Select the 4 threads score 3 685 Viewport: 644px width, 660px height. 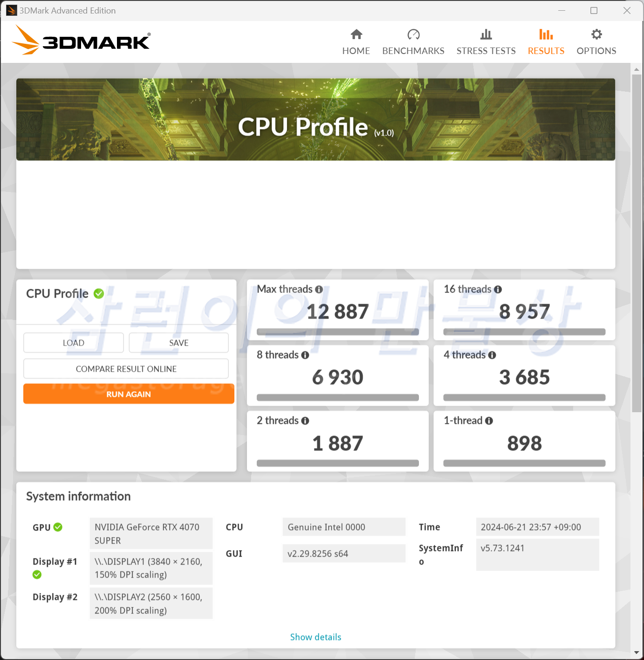pos(524,377)
